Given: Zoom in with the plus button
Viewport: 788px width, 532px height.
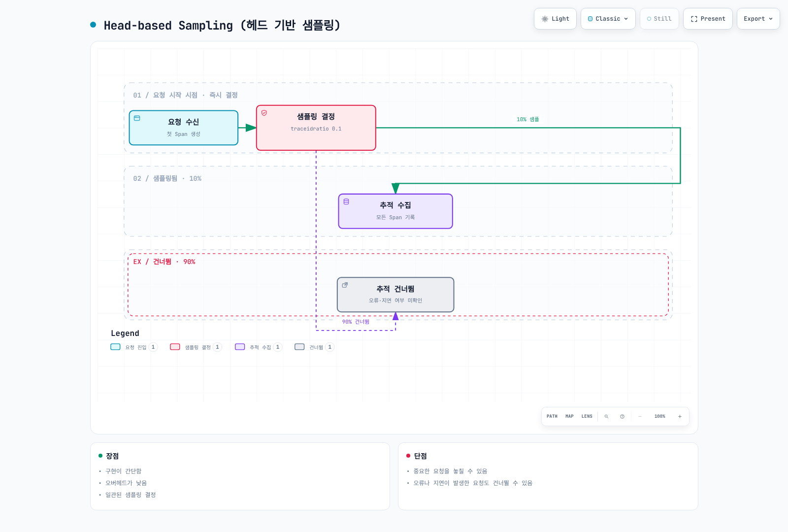Looking at the screenshot, I should [680, 417].
